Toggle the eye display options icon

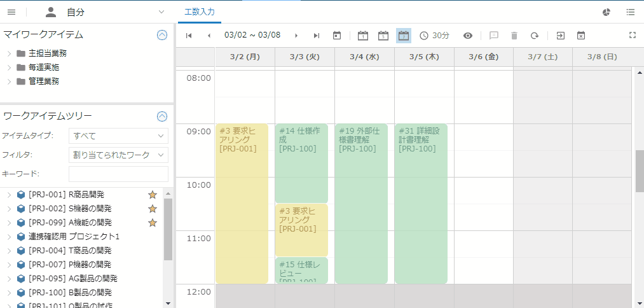pos(468,36)
